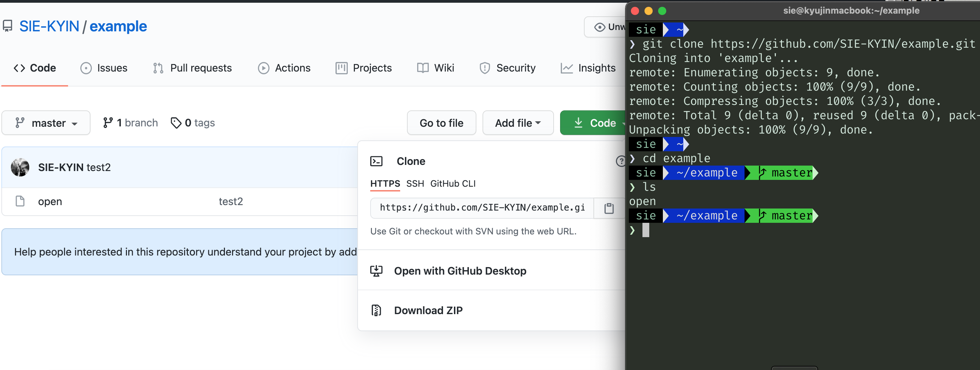Screen dimensions: 980x370
Task: Open the Wiki tab
Action: (x=435, y=68)
